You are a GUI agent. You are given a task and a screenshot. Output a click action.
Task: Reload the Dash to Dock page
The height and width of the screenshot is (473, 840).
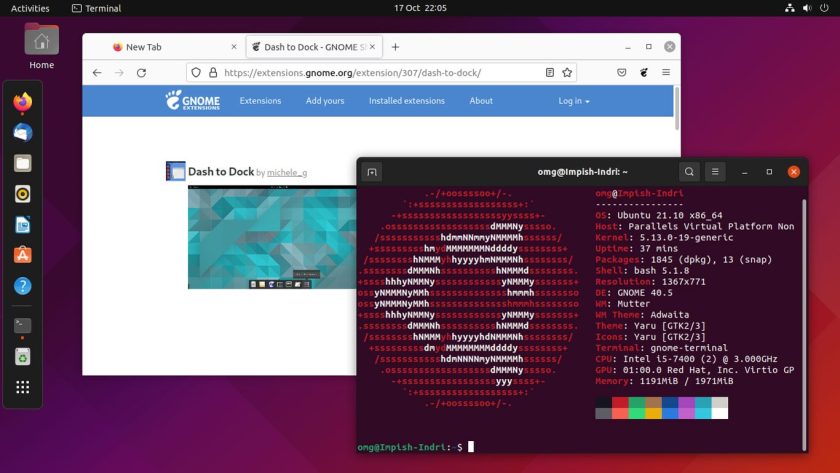click(x=141, y=73)
